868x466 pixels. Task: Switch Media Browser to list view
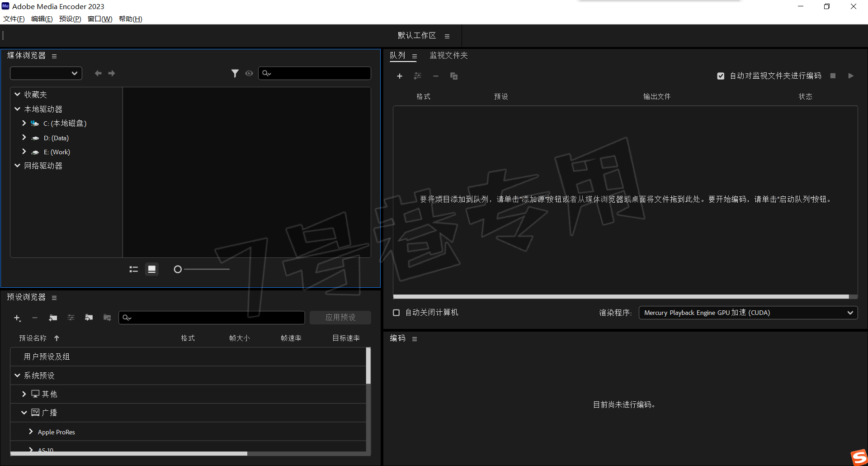[134, 269]
